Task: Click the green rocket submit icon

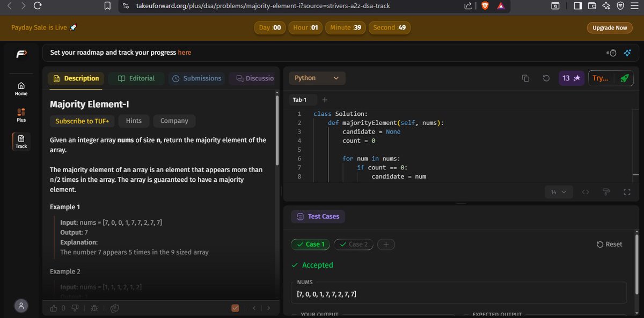Action: pyautogui.click(x=624, y=78)
